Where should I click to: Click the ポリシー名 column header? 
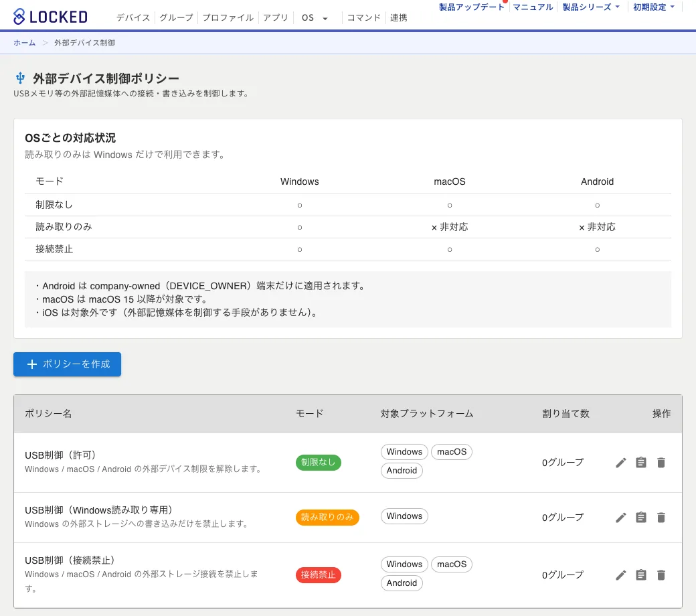pyautogui.click(x=48, y=414)
